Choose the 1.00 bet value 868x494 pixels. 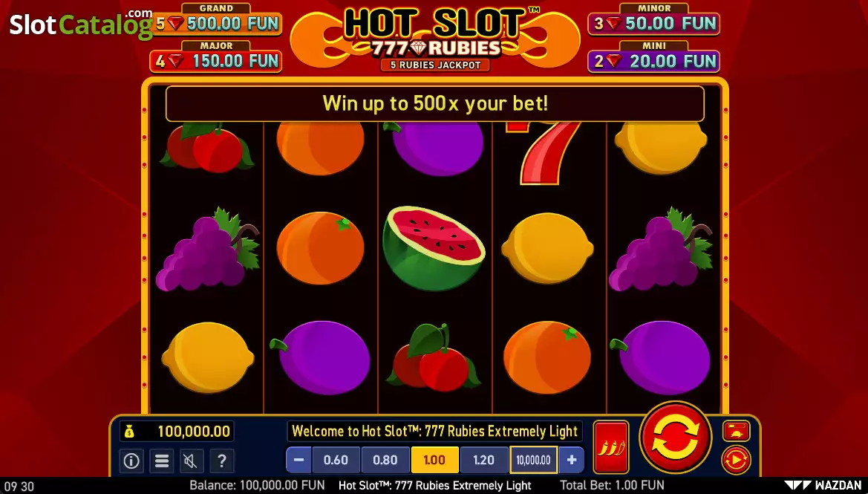tap(434, 461)
